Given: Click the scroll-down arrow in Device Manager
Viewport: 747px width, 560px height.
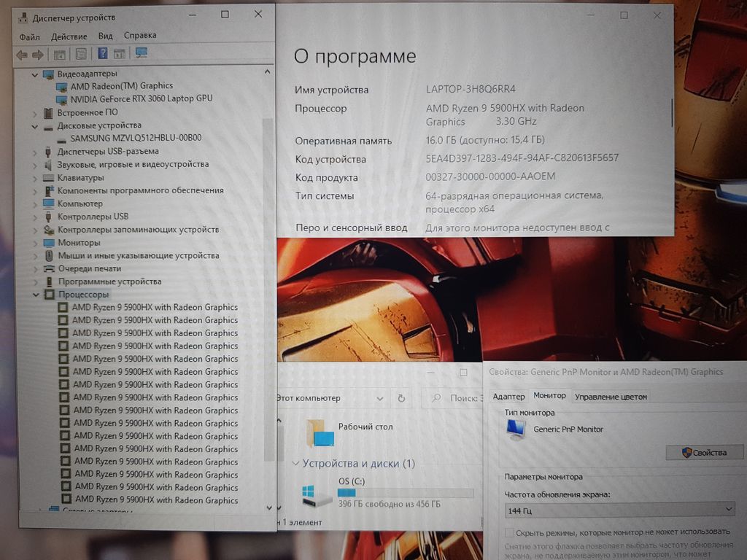Looking at the screenshot, I should tap(269, 507).
